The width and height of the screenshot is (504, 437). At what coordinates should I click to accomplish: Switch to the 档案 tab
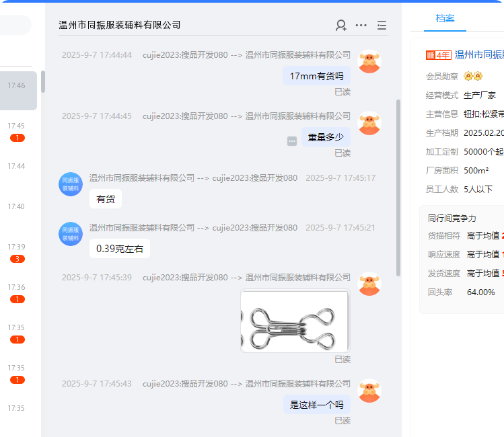[x=445, y=18]
